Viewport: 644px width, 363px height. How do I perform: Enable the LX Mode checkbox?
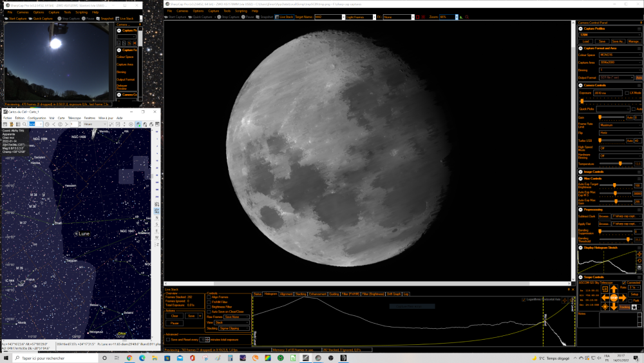(x=627, y=93)
